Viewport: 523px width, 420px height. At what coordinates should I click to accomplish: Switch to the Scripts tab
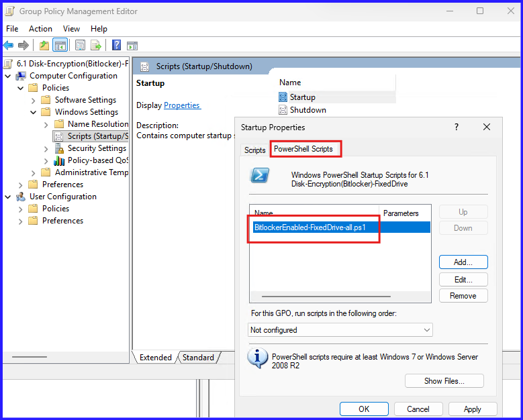tap(254, 150)
